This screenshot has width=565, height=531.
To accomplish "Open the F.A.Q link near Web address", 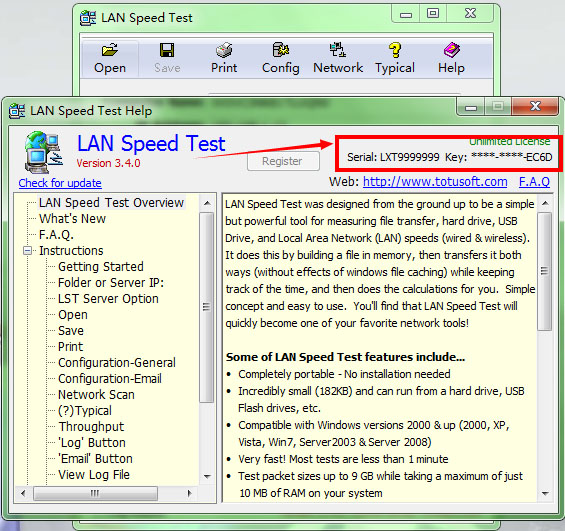I will pyautogui.click(x=534, y=182).
